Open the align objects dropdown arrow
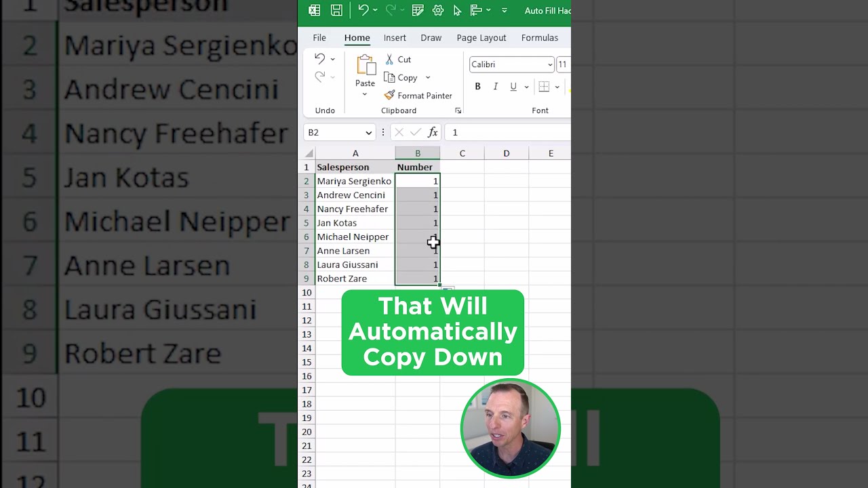Viewport: 868px width, 488px height. click(488, 10)
